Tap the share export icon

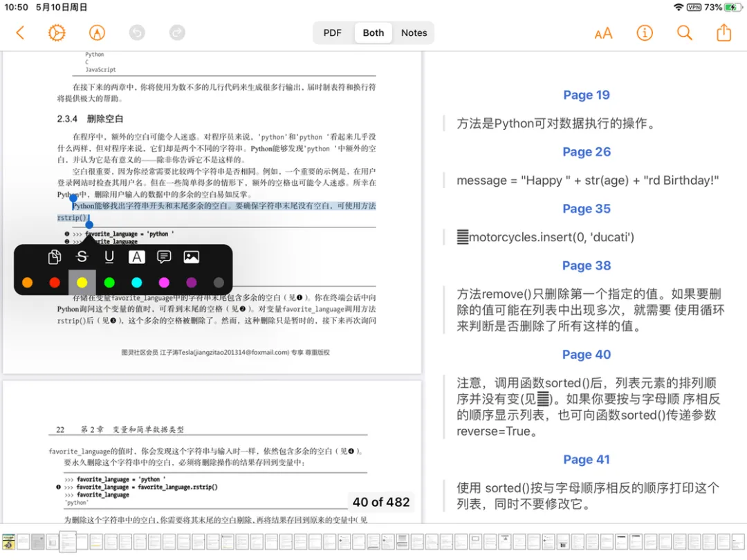pyautogui.click(x=723, y=32)
